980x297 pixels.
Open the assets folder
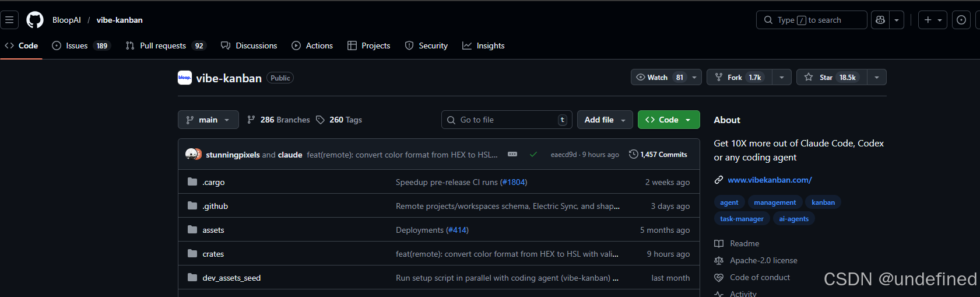213,230
